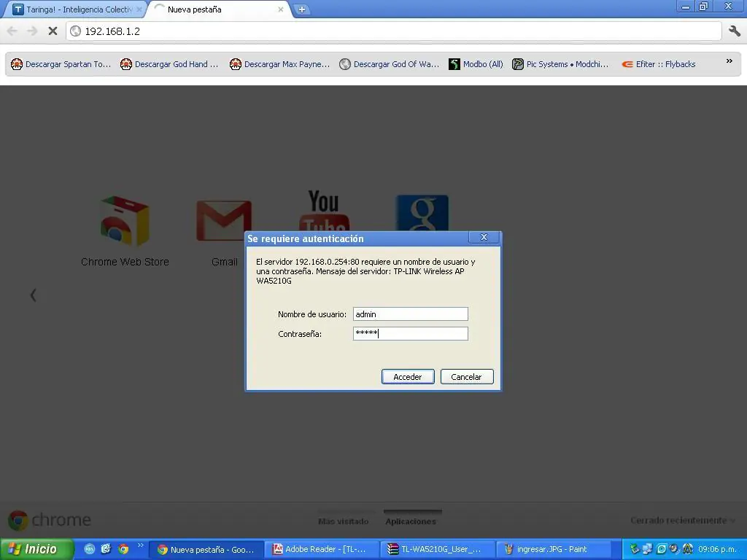The height and width of the screenshot is (560, 747).
Task: Expand quick launch overflow chevron
Action: coord(140,545)
